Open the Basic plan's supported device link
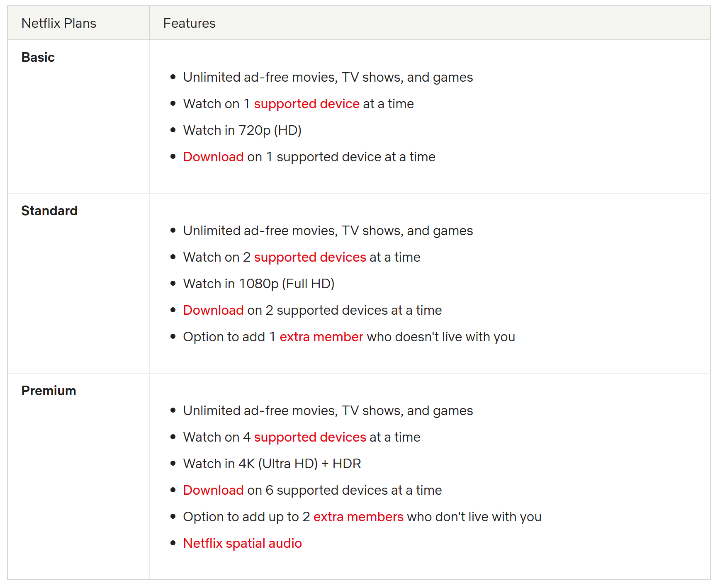Viewport: 715px width, 588px height. 306,104
